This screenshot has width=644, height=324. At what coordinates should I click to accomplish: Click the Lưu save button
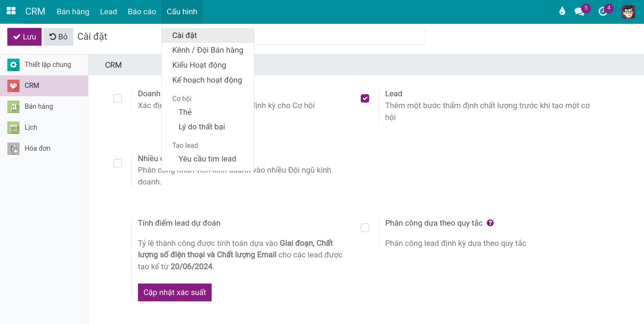(24, 37)
